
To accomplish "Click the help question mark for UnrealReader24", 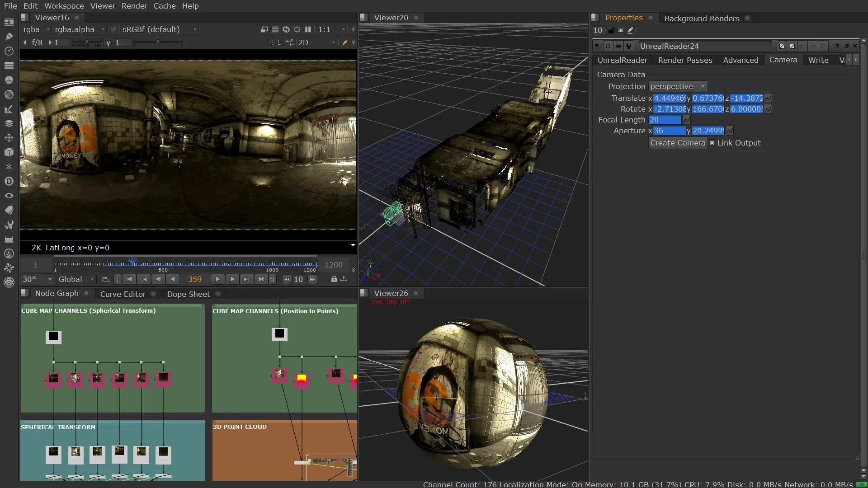I will (837, 46).
